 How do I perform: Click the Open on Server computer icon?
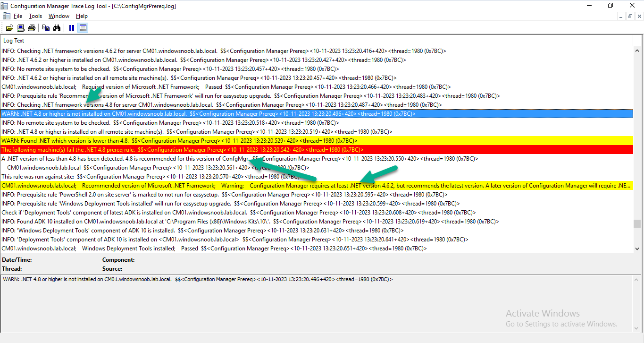click(21, 28)
